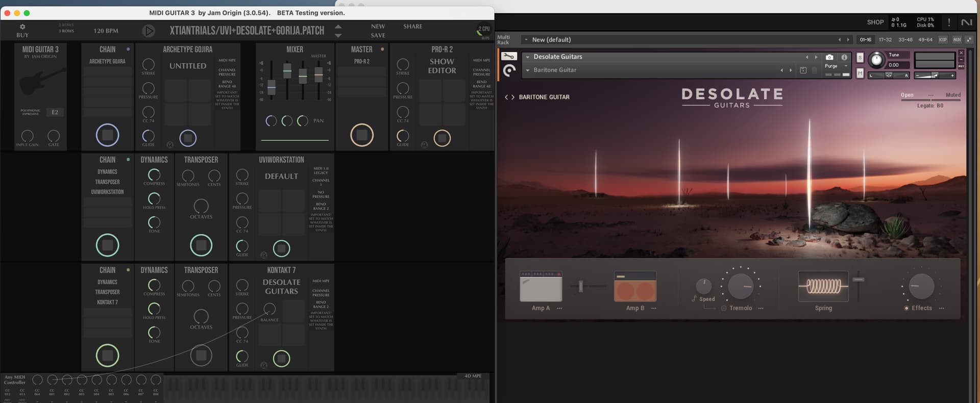Click the SAVE patch button
The height and width of the screenshot is (403, 980).
coord(378,35)
